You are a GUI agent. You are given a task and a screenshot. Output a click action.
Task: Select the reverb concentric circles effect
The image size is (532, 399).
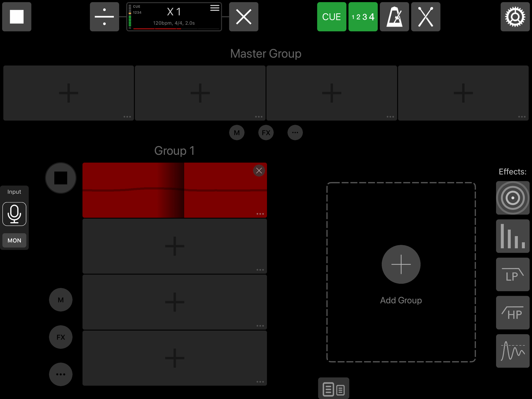(513, 198)
